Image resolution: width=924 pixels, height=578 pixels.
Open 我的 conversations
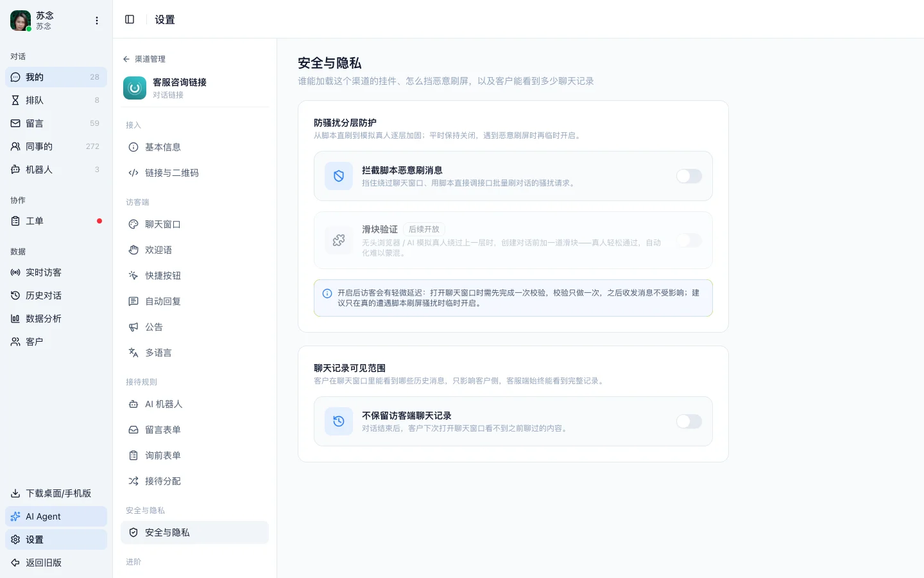click(56, 77)
